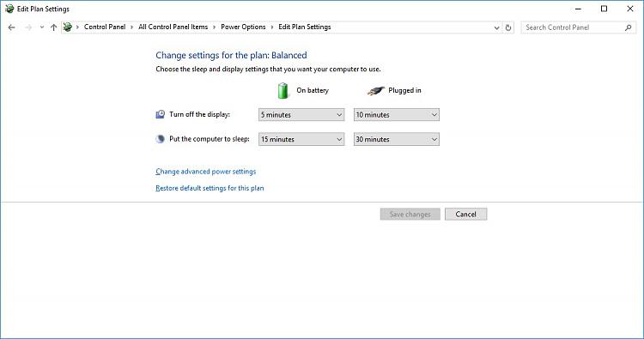Navigate to Power Options breadcrumb
The width and height of the screenshot is (644, 339).
point(243,27)
